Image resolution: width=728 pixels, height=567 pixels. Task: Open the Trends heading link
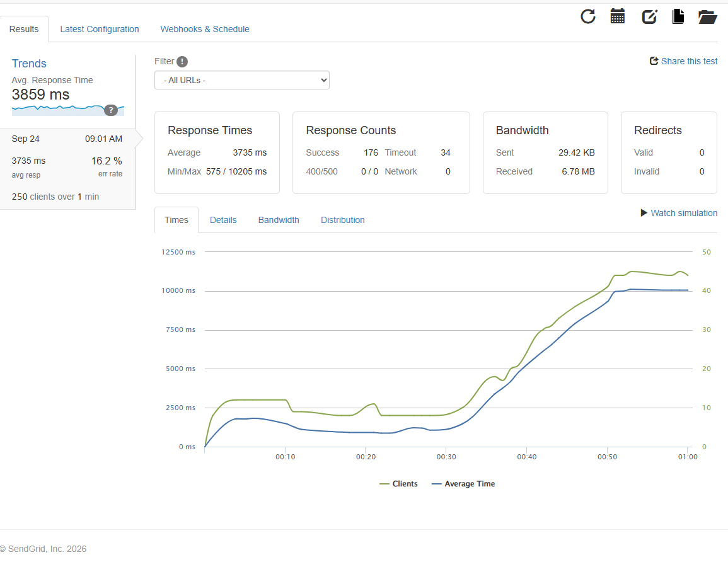click(29, 64)
